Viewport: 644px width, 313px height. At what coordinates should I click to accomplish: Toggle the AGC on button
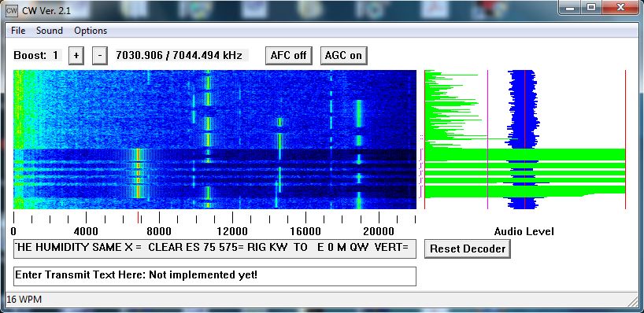click(343, 55)
